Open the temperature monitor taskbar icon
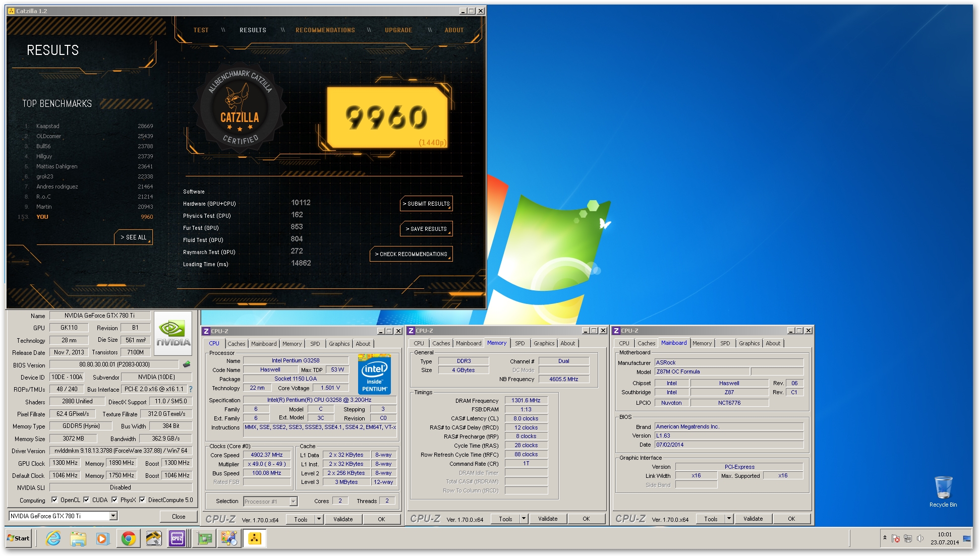980x556 pixels. click(154, 538)
